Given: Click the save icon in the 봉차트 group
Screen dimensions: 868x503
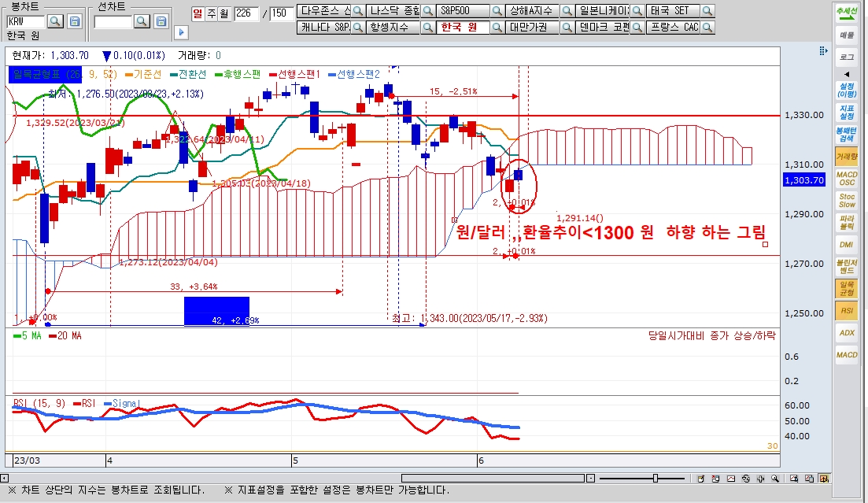Looking at the screenshot, I should pos(74,21).
